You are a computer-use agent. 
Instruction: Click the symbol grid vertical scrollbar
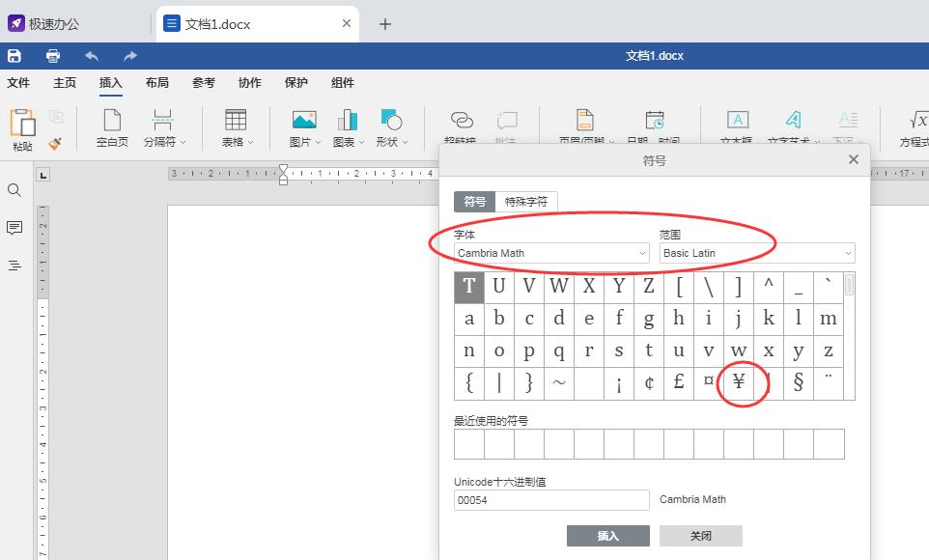tap(849, 285)
